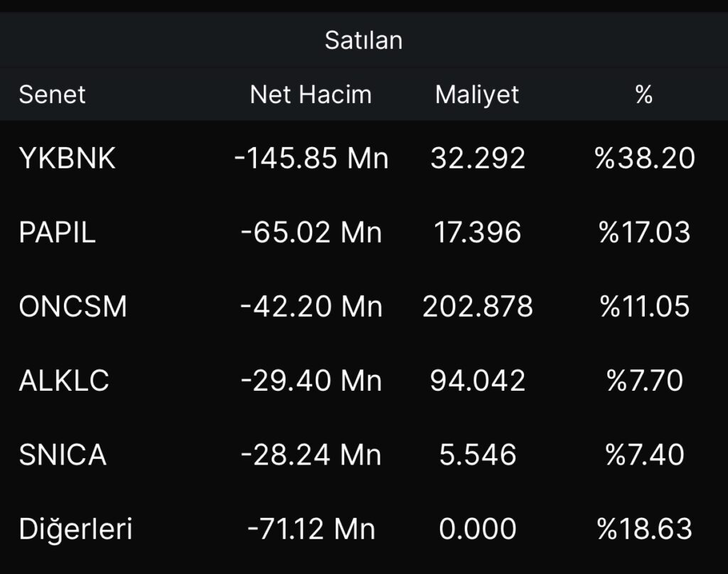Click the %7.70 percentage cell
Viewport: 728px width, 574px height.
click(644, 380)
